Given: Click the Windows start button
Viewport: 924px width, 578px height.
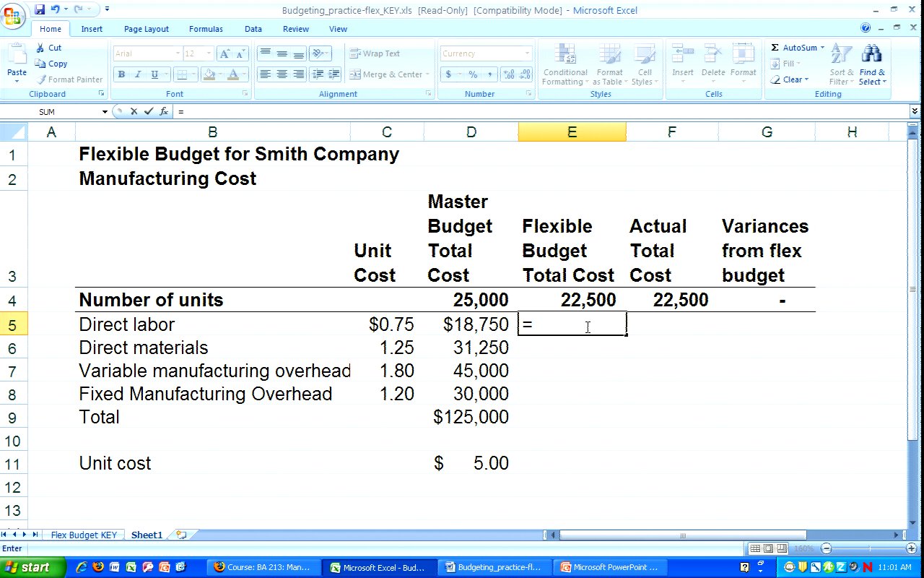Looking at the screenshot, I should 32,567.
